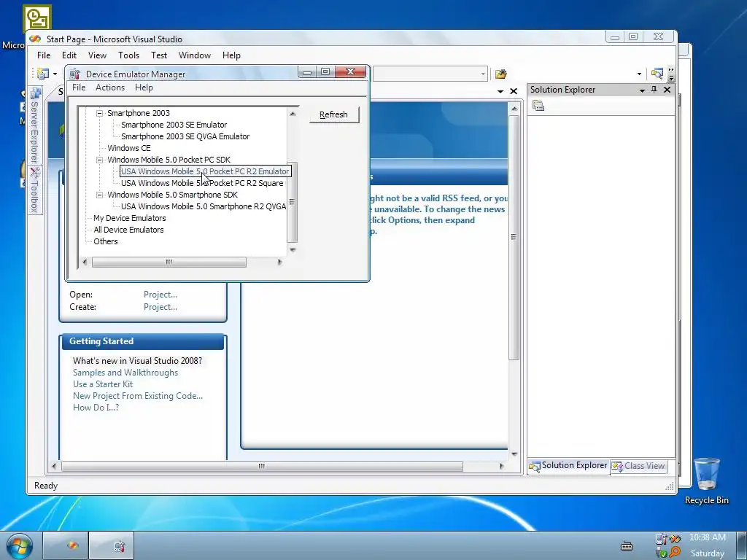Click the Device Emulator Manager tray icon
The height and width of the screenshot is (560, 747).
click(x=661, y=539)
